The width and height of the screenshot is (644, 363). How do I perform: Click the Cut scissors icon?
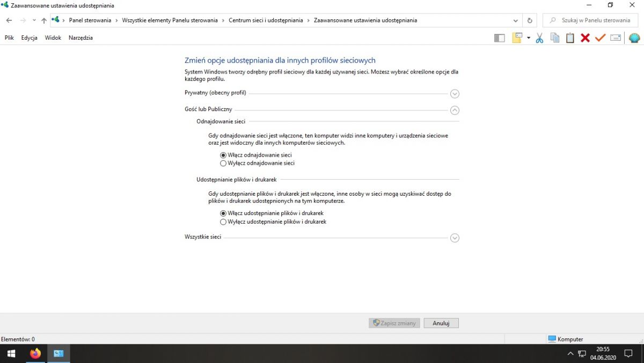pos(540,38)
